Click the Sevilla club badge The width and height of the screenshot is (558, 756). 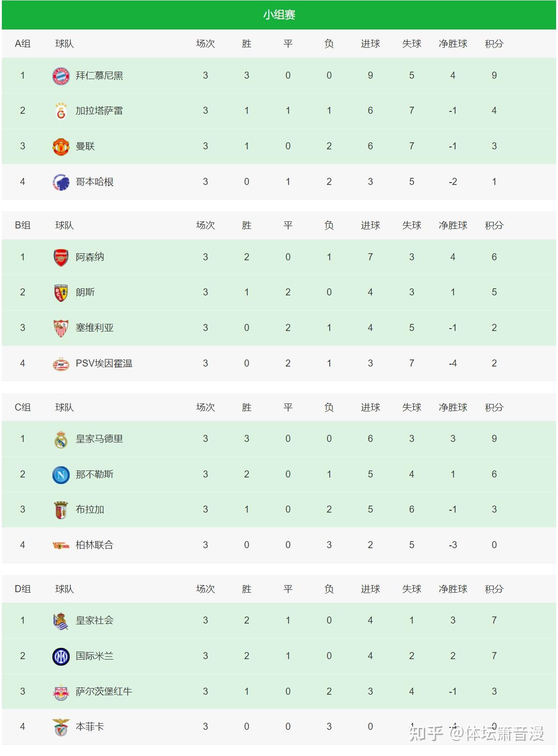[x=61, y=328]
